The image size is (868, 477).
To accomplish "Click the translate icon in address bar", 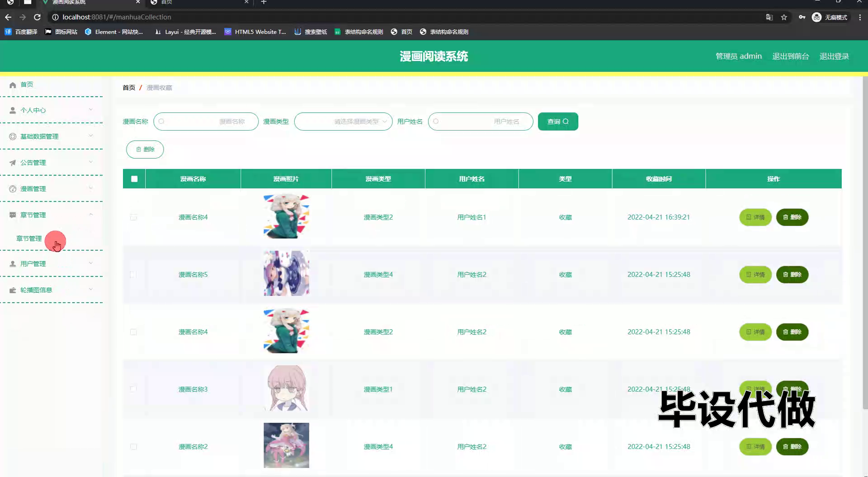I will pyautogui.click(x=769, y=17).
